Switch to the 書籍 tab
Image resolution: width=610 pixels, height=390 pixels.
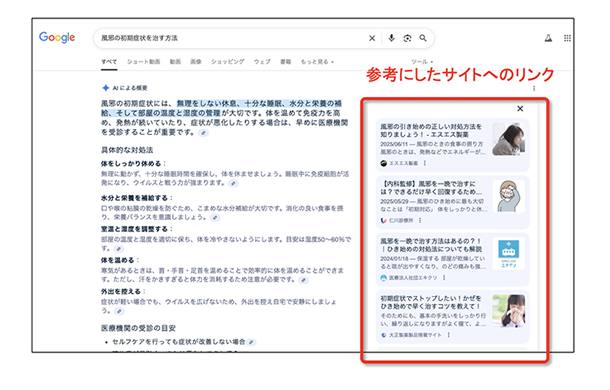click(286, 61)
